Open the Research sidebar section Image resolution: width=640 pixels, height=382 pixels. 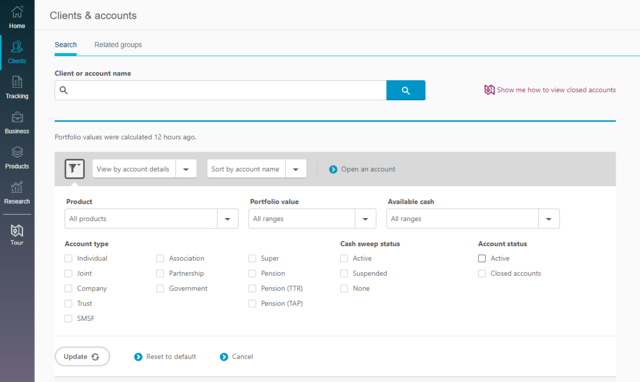[x=17, y=193]
